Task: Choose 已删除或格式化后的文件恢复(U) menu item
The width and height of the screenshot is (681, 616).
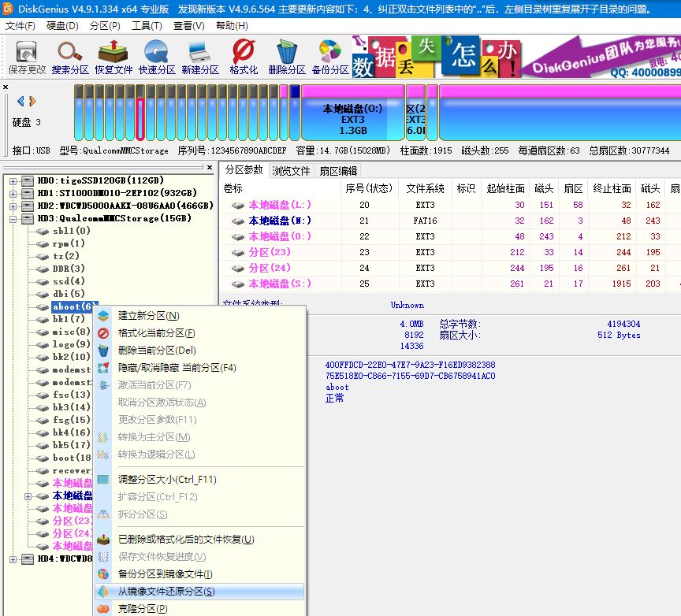Action: coord(200,539)
